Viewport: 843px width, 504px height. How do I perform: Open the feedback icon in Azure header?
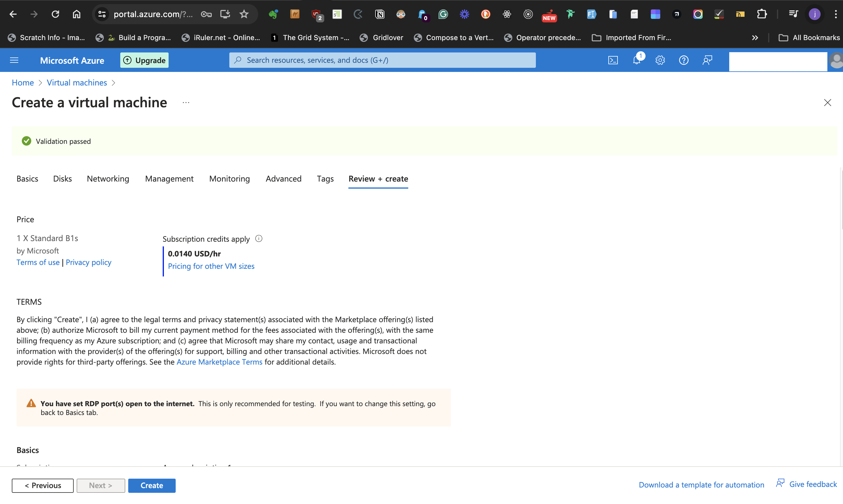[x=707, y=60]
